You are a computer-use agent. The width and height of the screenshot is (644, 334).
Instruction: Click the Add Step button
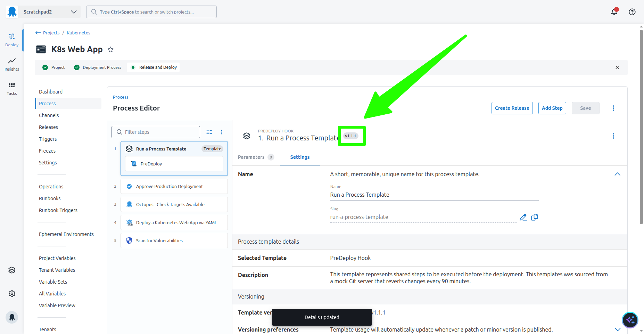(552, 108)
